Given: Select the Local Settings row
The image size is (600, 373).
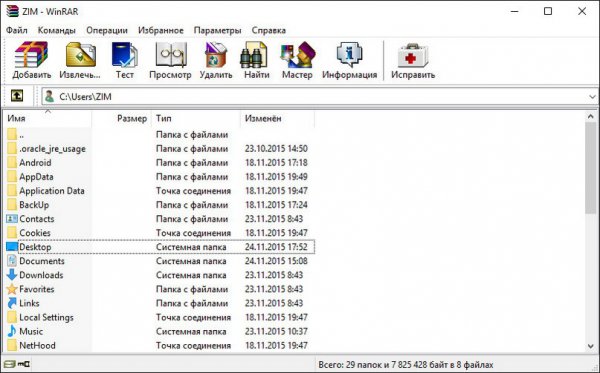Looking at the screenshot, I should click(x=160, y=317).
